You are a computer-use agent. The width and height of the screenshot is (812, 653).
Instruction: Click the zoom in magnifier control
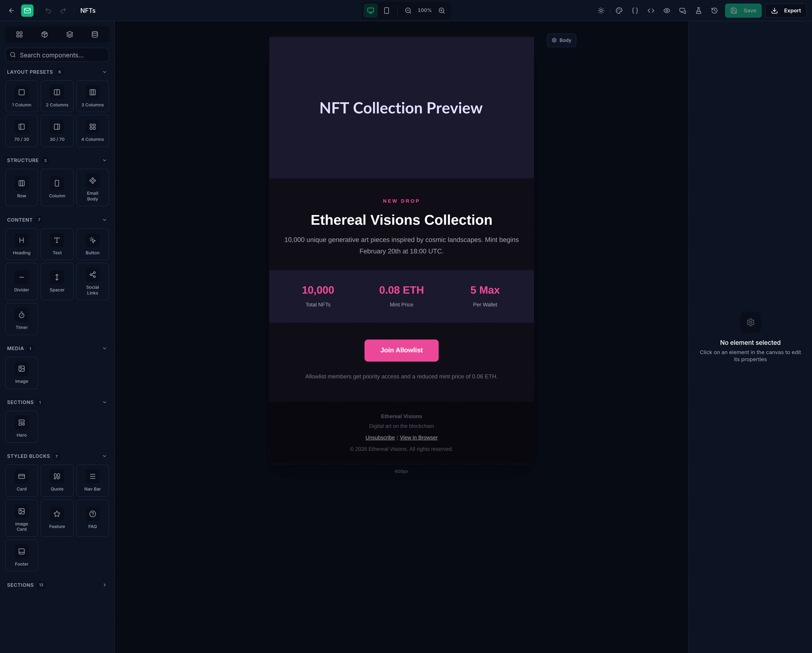[x=442, y=11]
